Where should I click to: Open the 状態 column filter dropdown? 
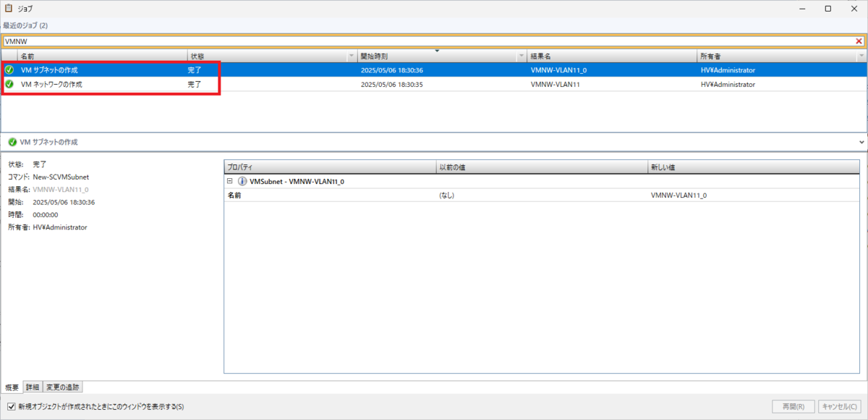[x=352, y=56]
